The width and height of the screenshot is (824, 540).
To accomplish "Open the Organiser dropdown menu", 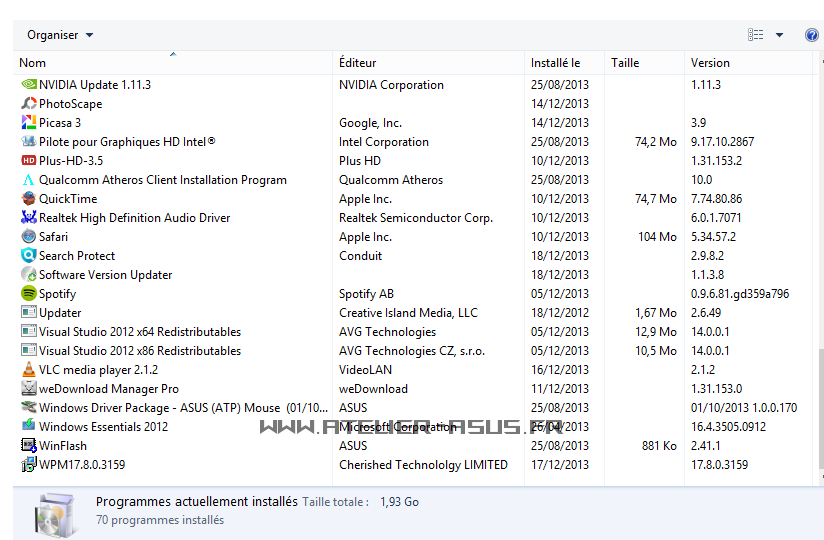I will click(60, 35).
